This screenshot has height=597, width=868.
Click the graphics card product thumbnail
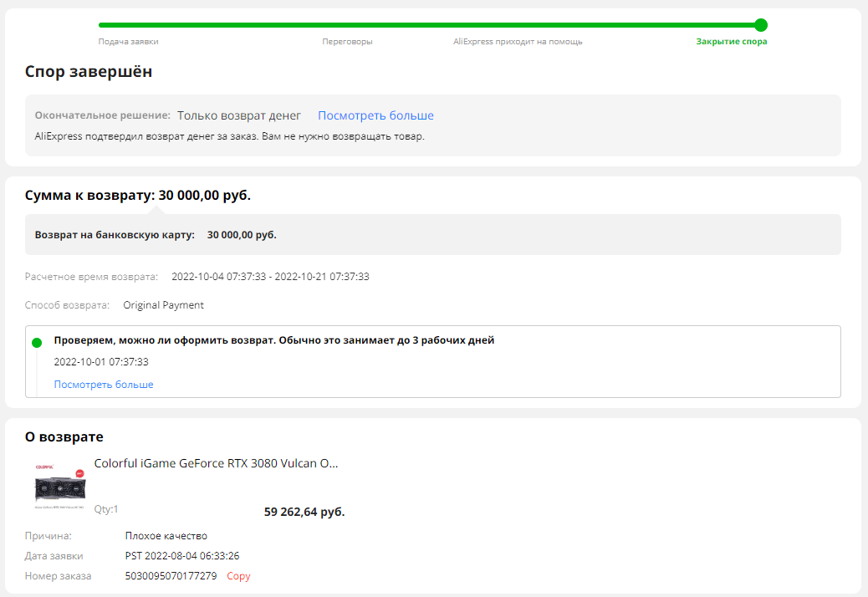(60, 489)
